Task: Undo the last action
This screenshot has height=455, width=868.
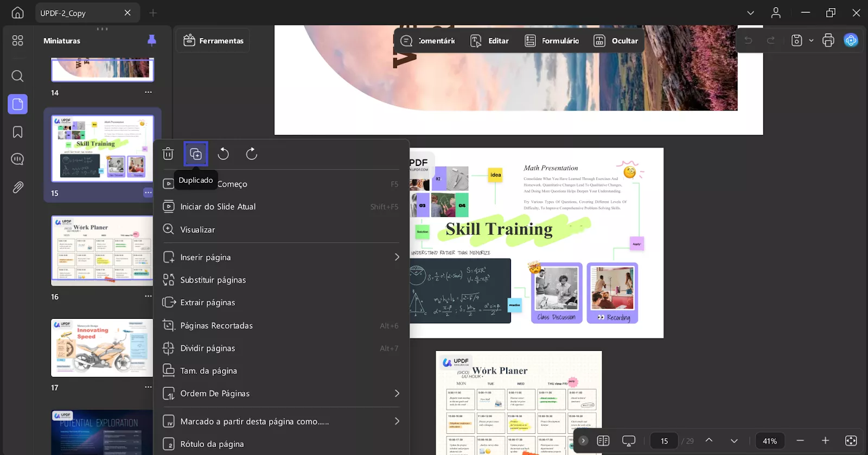Action: tap(748, 40)
